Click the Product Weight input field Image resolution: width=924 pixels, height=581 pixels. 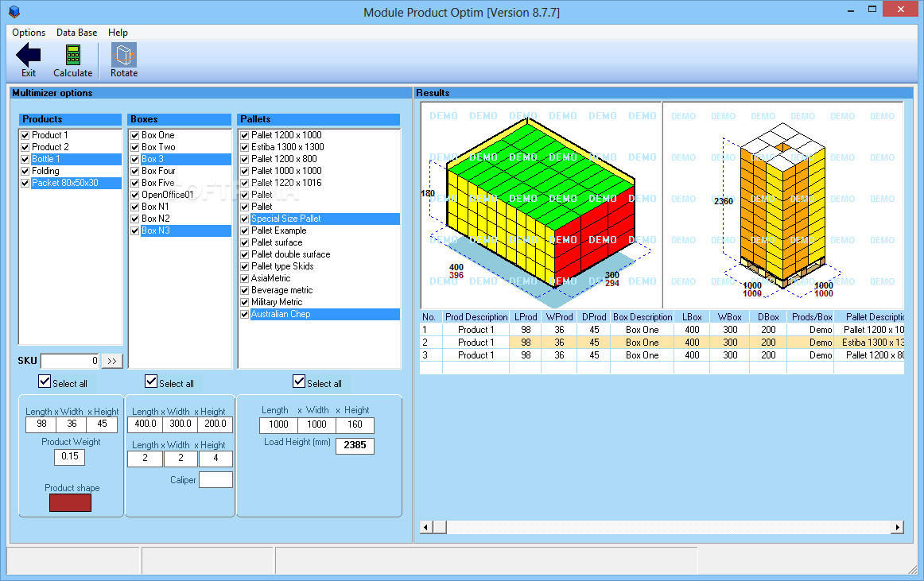point(69,457)
